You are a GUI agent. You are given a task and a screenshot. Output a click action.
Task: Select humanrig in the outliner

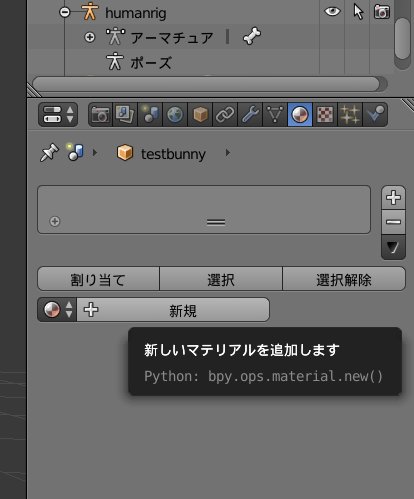(136, 13)
